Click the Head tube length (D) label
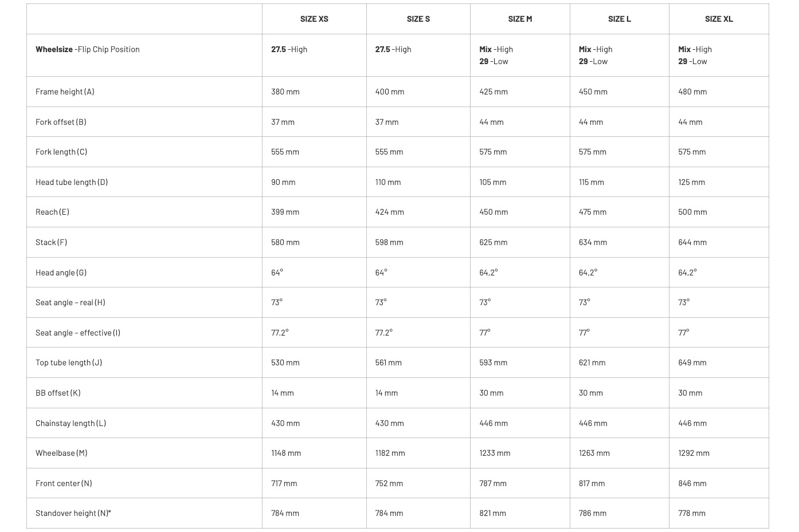The image size is (799, 532). [72, 182]
